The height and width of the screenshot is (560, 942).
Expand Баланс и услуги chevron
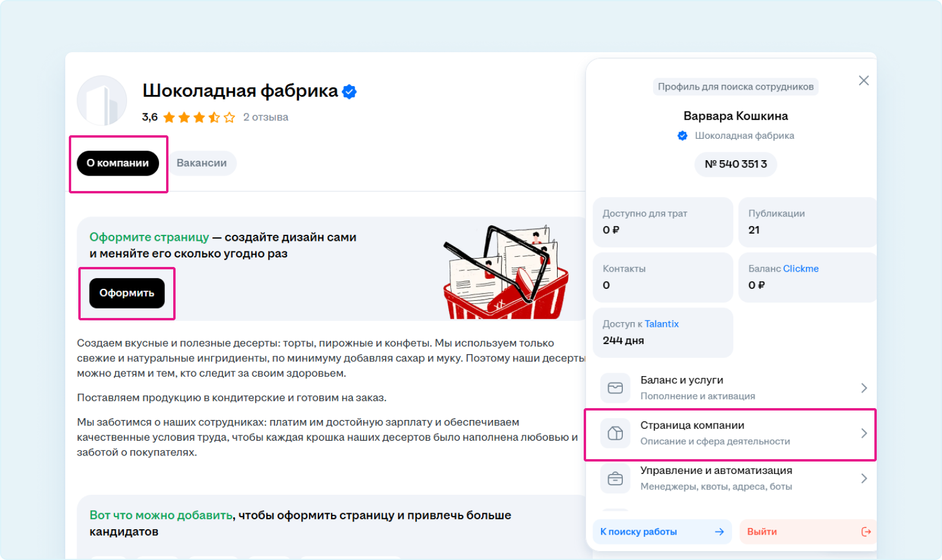pos(864,388)
